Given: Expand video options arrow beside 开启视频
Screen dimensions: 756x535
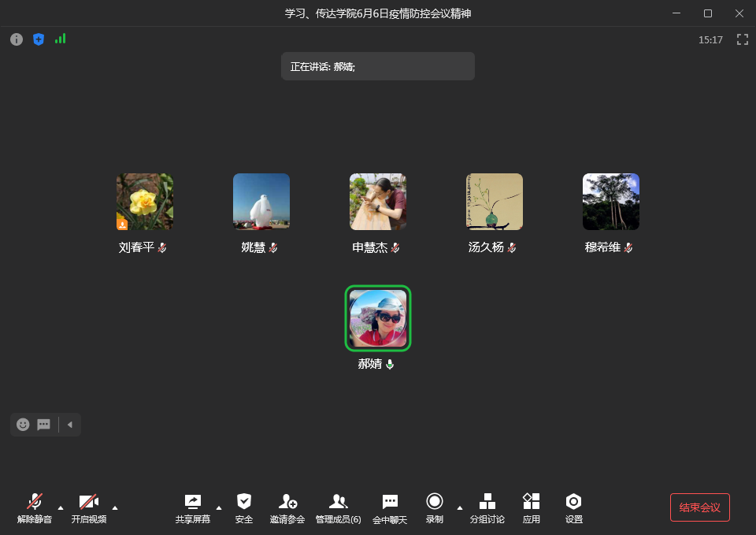Looking at the screenshot, I should (x=115, y=507).
